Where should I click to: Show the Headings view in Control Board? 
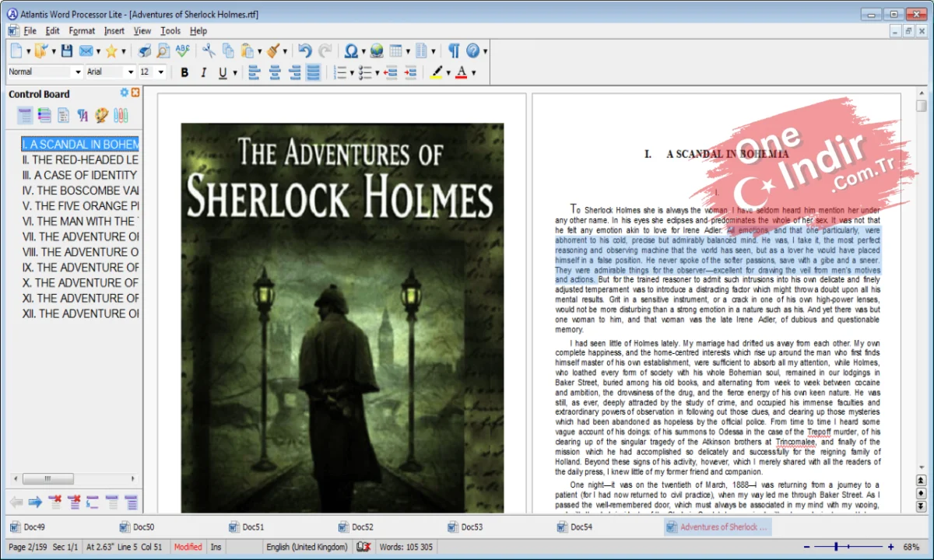pos(26,116)
